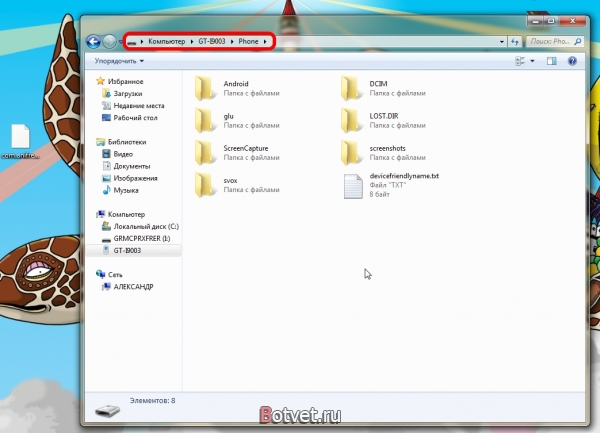This screenshot has width=600, height=433.
Task: Expand the address bar history dropdown
Action: coord(500,41)
